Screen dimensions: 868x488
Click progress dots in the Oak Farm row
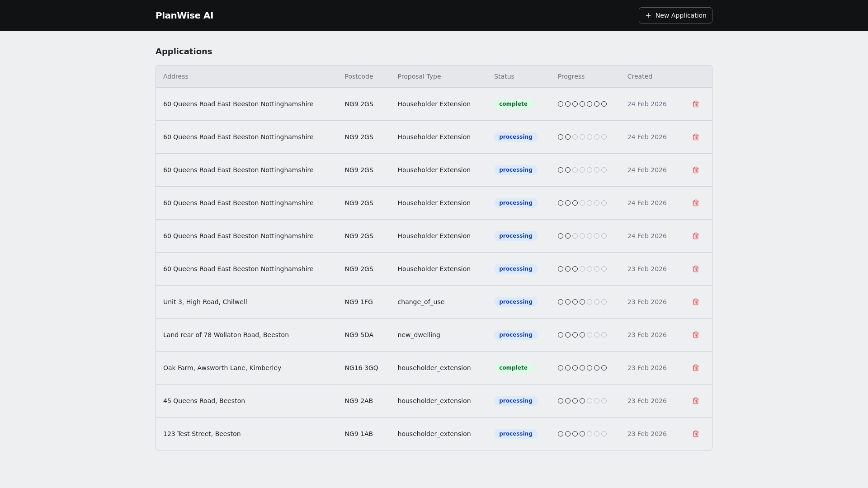582,368
